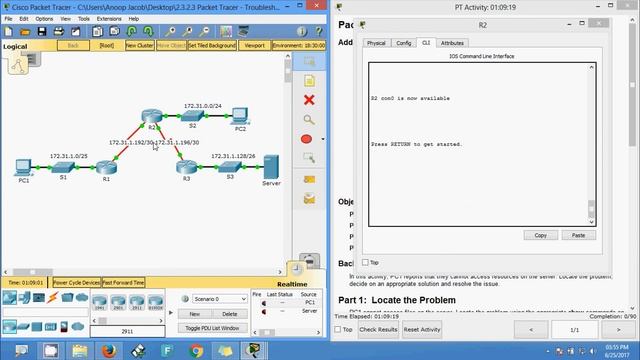Select the Resize Shape tool
Screen dimensions: 640x360
pyautogui.click(x=309, y=158)
